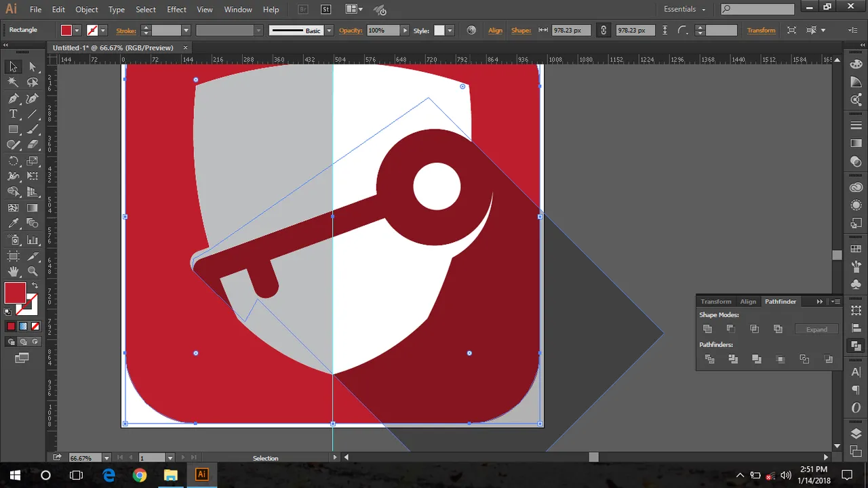The width and height of the screenshot is (868, 488).
Task: Set paint mode to Color
Action: [11, 326]
